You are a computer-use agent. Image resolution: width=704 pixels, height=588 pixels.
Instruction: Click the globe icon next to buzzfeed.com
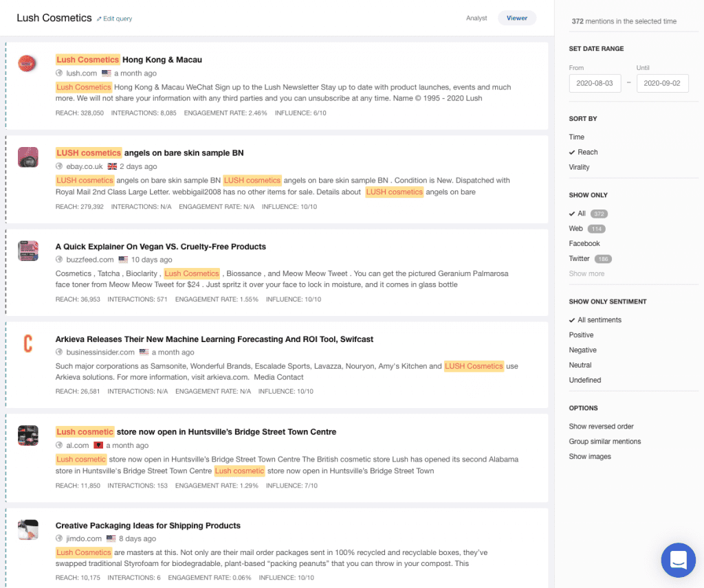coord(59,260)
